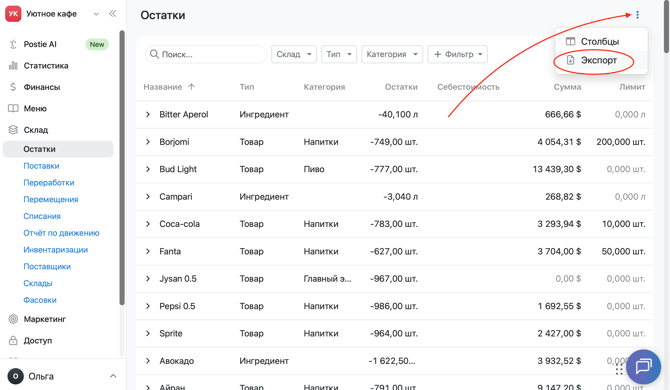Open the Перемещения link
Screen dimensions: 670x390
50,199
